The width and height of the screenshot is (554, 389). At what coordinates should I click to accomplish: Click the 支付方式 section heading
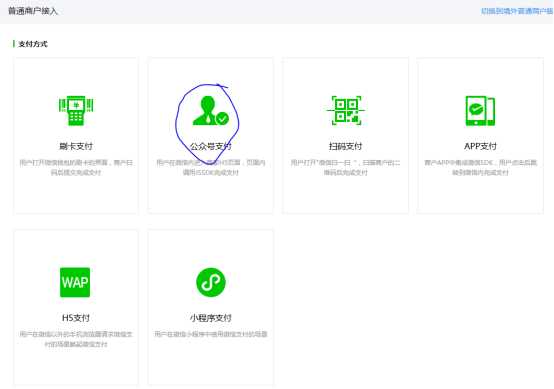33,44
